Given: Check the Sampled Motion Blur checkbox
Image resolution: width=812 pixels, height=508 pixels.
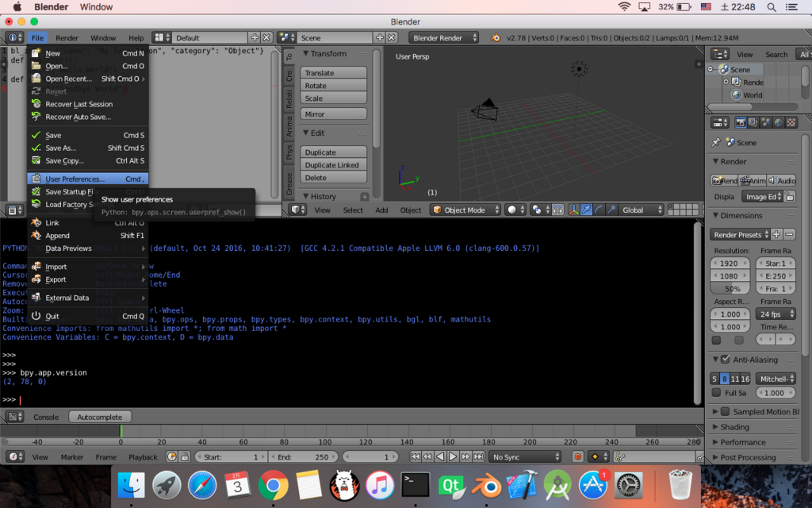Looking at the screenshot, I should (726, 411).
